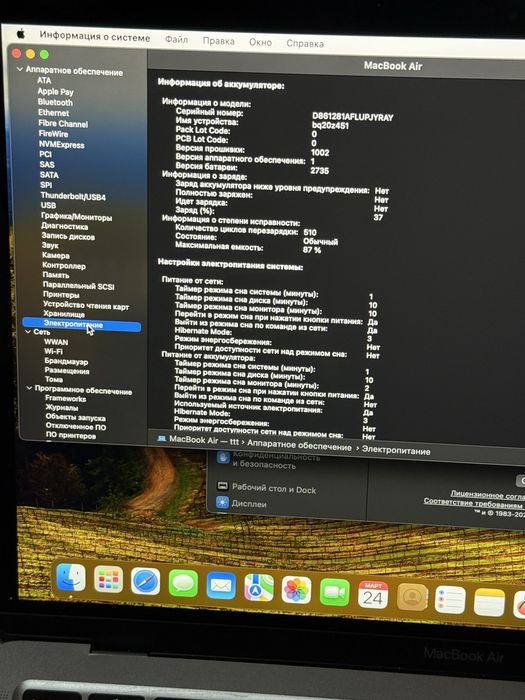This screenshot has height=700, width=525.
Task: Select Тома under Сеть
Action: [x=54, y=379]
